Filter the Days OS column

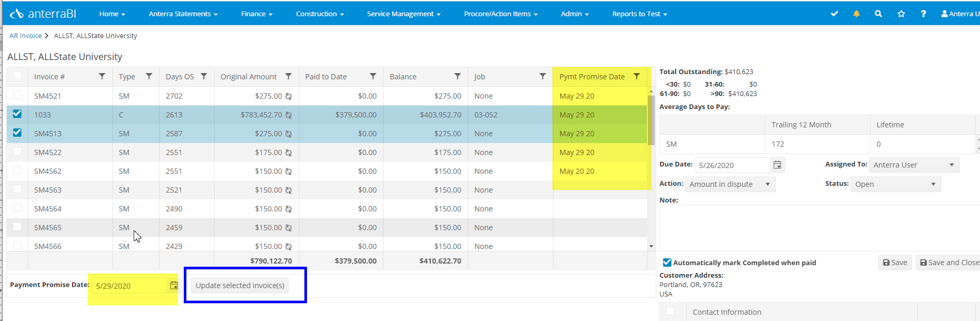pos(204,76)
